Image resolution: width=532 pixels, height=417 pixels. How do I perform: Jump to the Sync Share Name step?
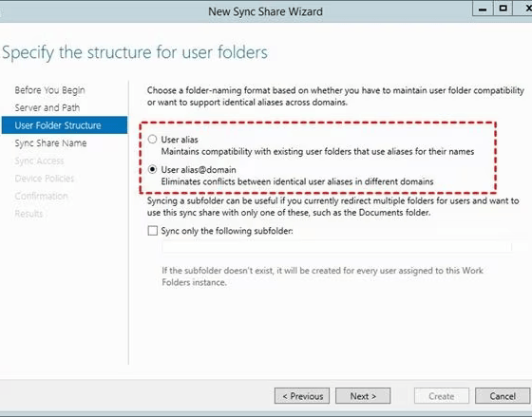50,143
